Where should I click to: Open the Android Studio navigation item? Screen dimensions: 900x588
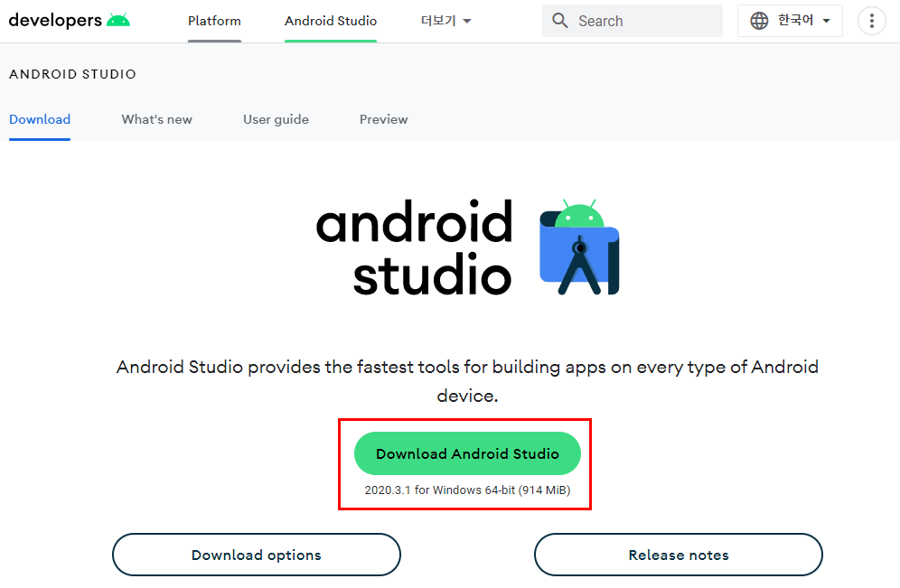331,21
